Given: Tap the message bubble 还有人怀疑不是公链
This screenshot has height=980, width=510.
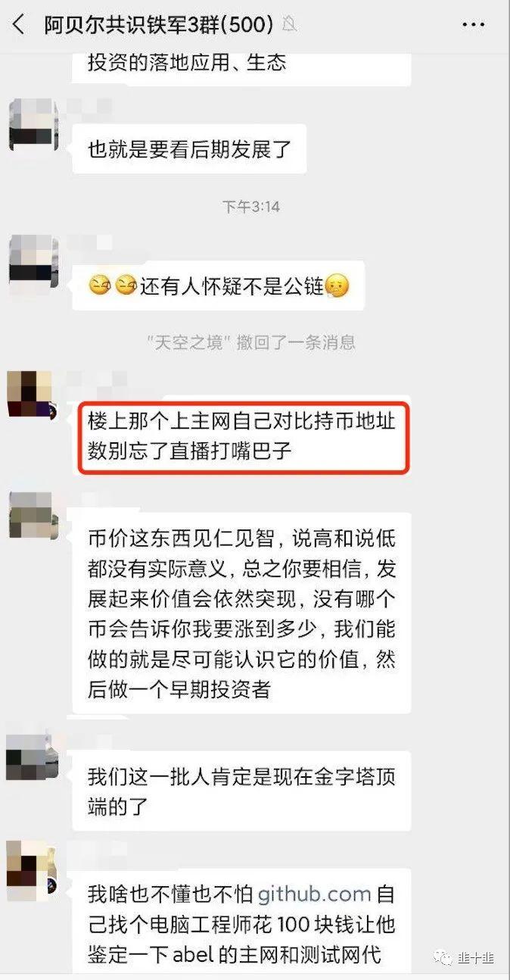Looking at the screenshot, I should 218,286.
